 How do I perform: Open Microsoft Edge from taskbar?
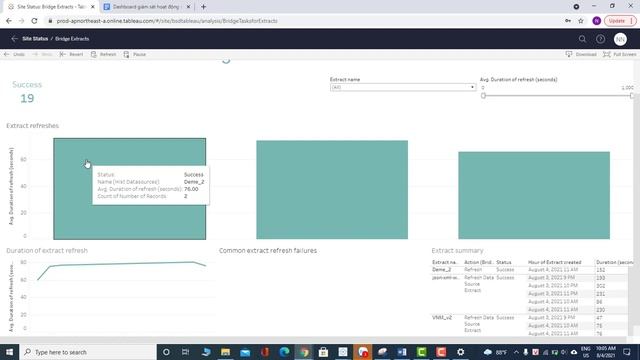pos(284,352)
